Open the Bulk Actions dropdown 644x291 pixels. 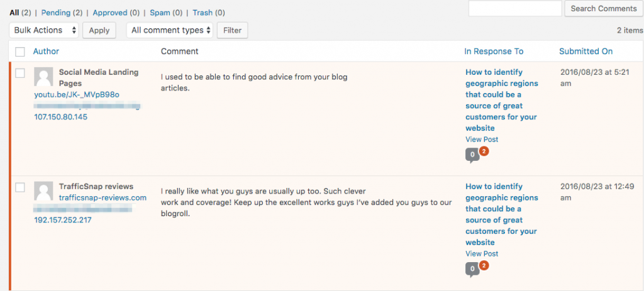(44, 30)
